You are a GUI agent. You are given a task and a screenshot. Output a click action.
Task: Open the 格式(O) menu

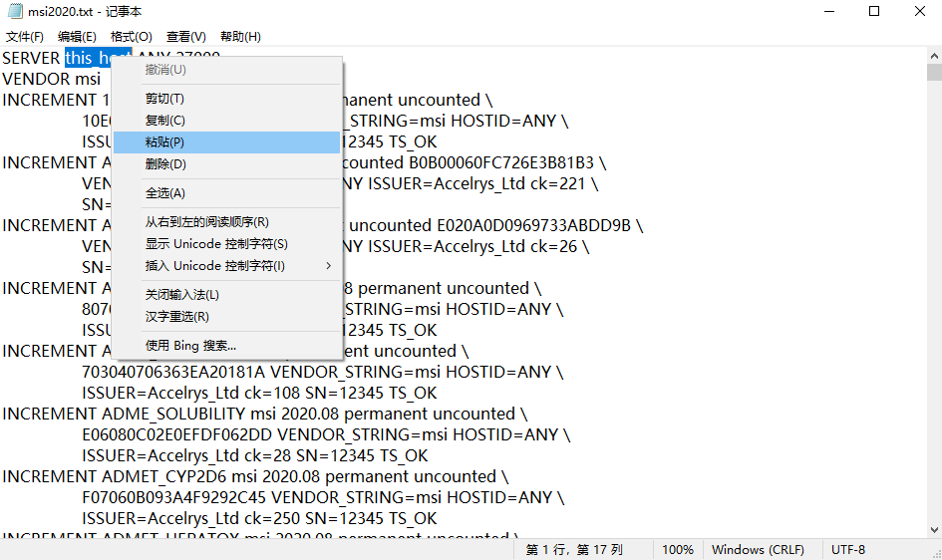pyautogui.click(x=131, y=37)
